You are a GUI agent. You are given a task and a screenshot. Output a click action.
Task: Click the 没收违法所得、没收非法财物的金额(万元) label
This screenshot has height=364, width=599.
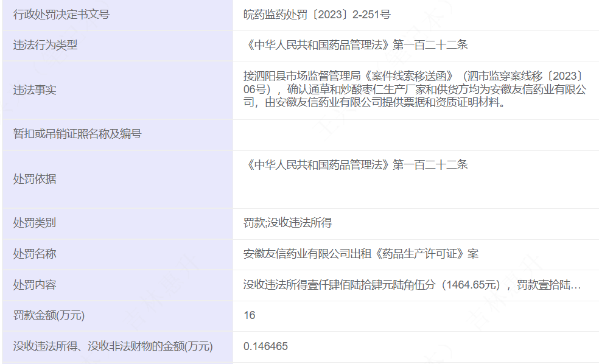[x=113, y=346]
